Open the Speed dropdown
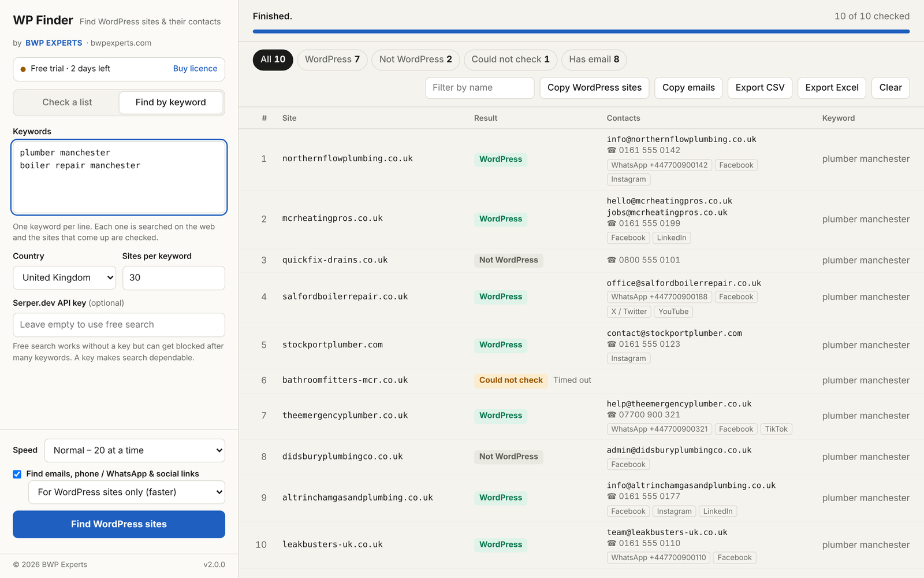The image size is (924, 578). (x=135, y=451)
